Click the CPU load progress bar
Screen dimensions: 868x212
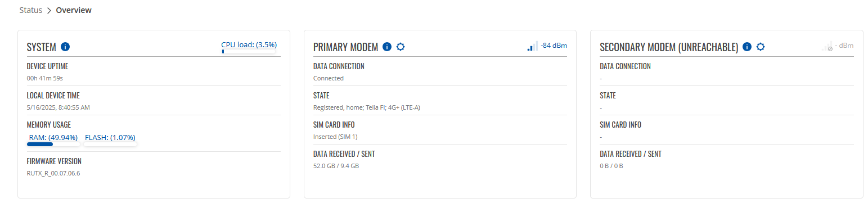tap(249, 51)
